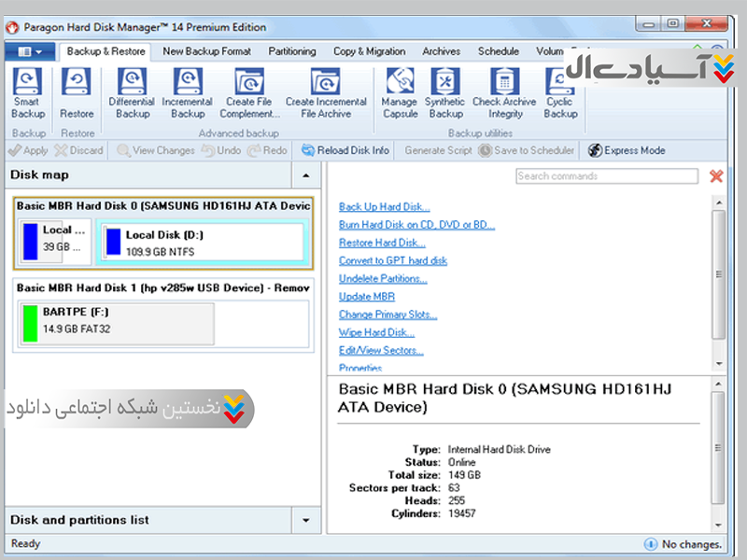The height and width of the screenshot is (560, 747).
Task: Open the application menu dropdown button
Action: click(x=31, y=52)
